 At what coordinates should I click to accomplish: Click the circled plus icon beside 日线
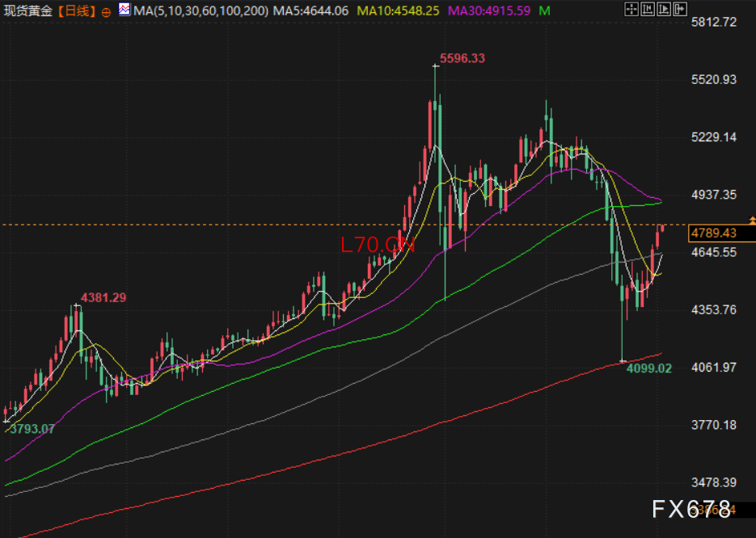coord(106,11)
